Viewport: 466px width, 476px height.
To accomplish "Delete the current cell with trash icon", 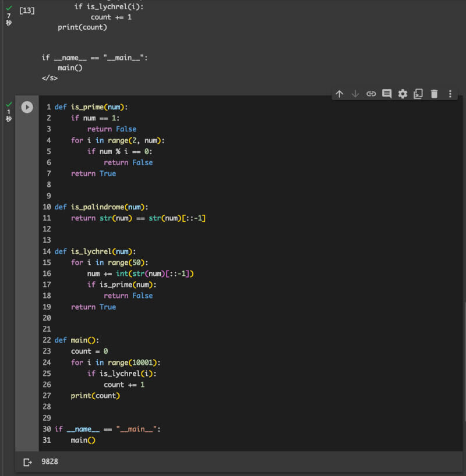I will [434, 94].
